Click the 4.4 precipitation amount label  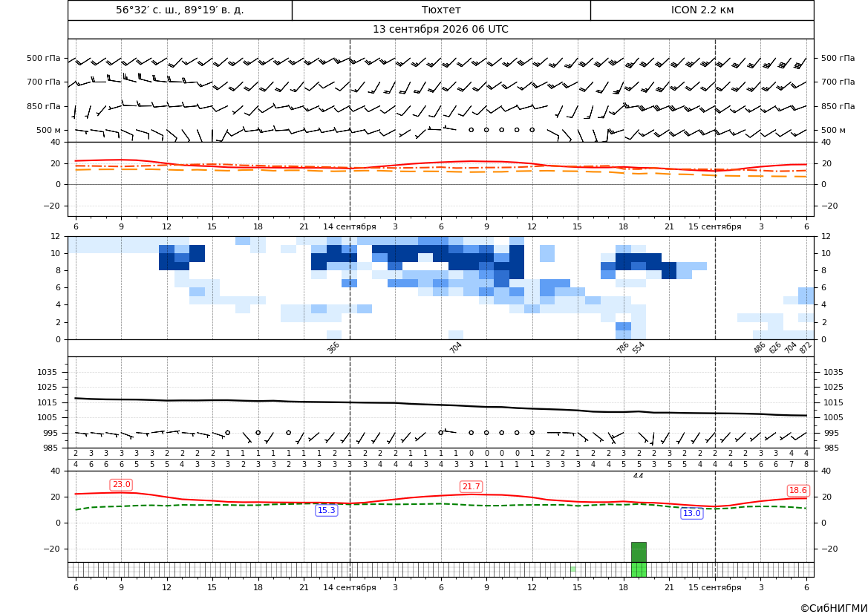(x=639, y=476)
